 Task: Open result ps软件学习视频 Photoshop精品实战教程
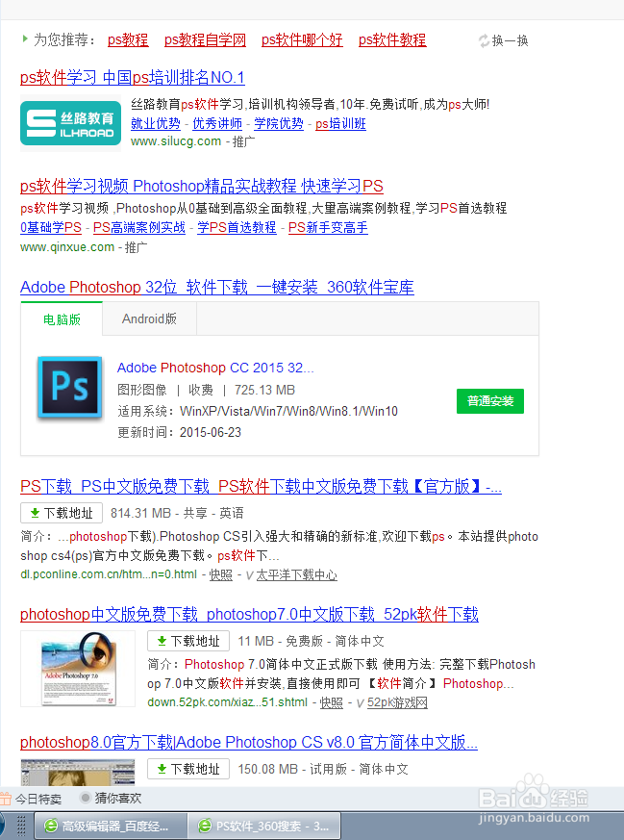[x=202, y=187]
